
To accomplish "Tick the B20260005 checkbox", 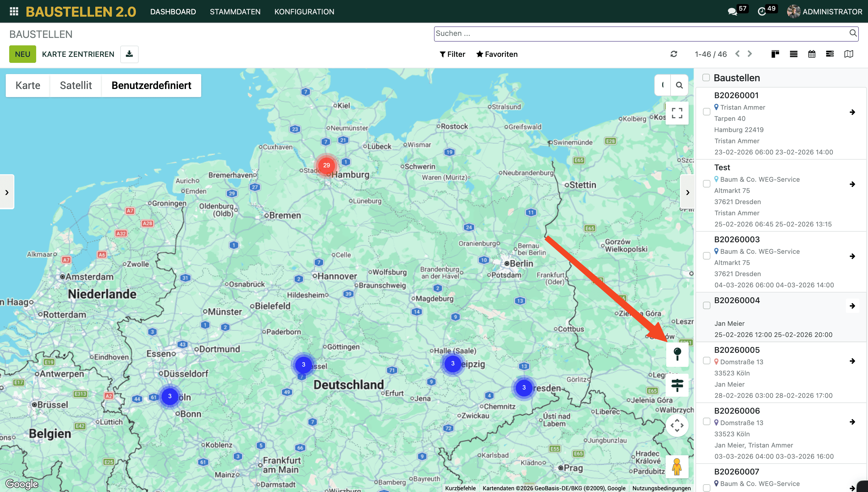I will pyautogui.click(x=706, y=361).
